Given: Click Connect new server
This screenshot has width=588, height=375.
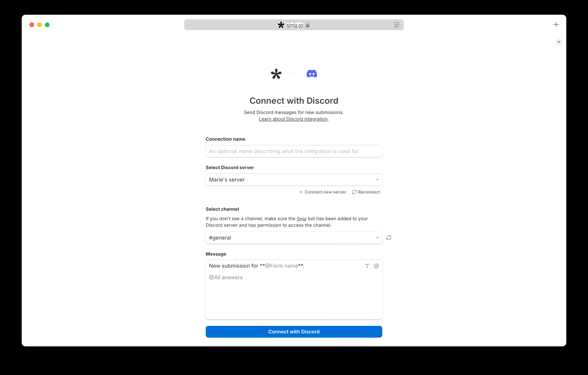Looking at the screenshot, I should pos(323,192).
